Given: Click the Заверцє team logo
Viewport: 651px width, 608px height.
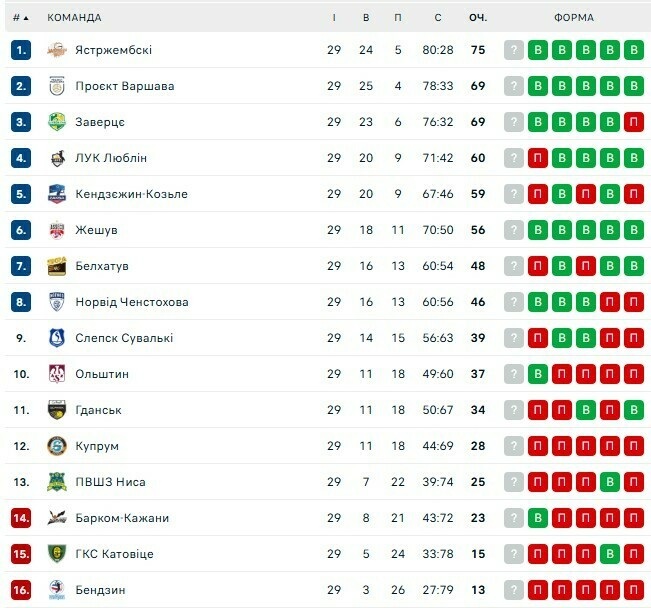Looking at the screenshot, I should pos(57,122).
